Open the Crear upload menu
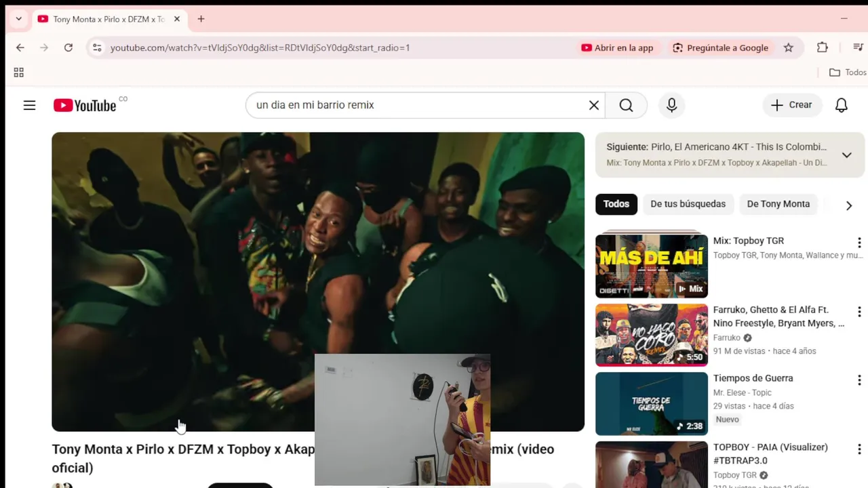 click(x=791, y=105)
